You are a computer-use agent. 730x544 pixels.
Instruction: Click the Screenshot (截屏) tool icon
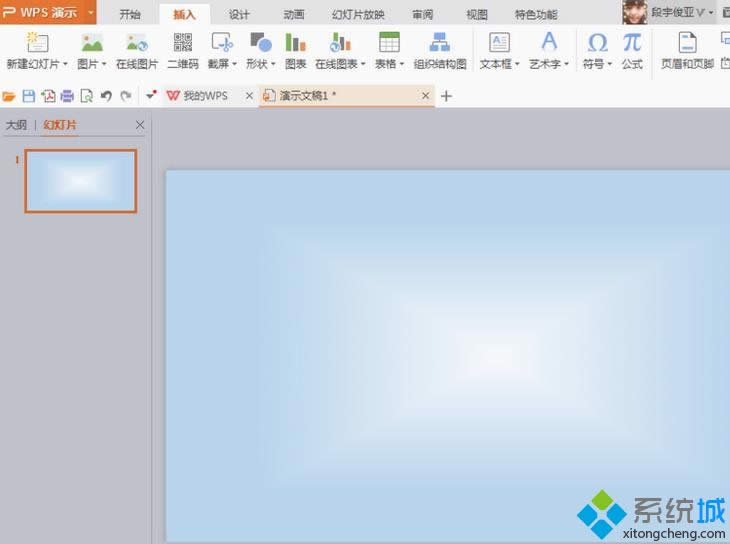[222, 42]
